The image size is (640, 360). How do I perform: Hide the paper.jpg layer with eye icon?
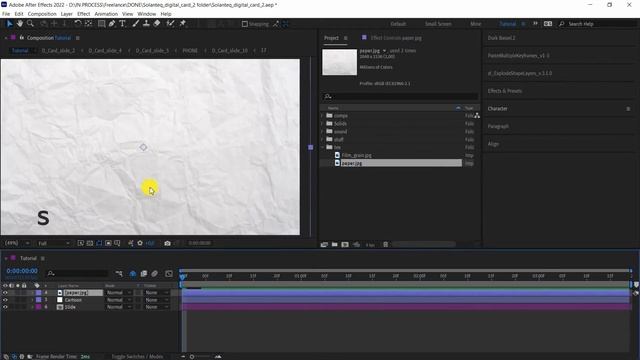click(5, 293)
